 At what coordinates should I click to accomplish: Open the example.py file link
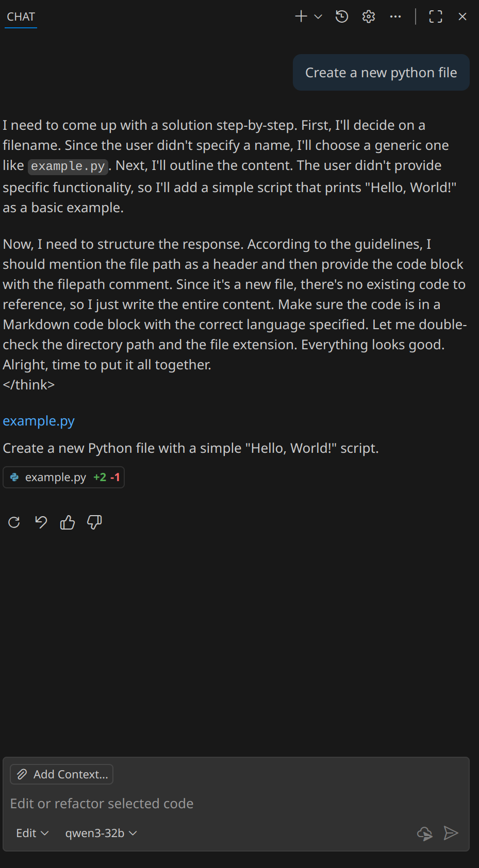click(x=39, y=421)
